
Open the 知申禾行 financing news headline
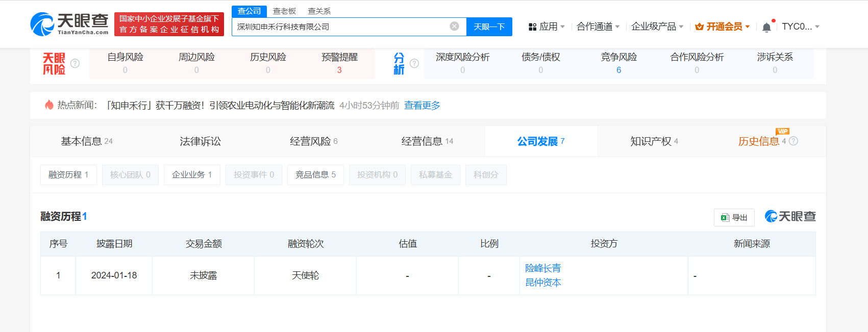(220, 106)
